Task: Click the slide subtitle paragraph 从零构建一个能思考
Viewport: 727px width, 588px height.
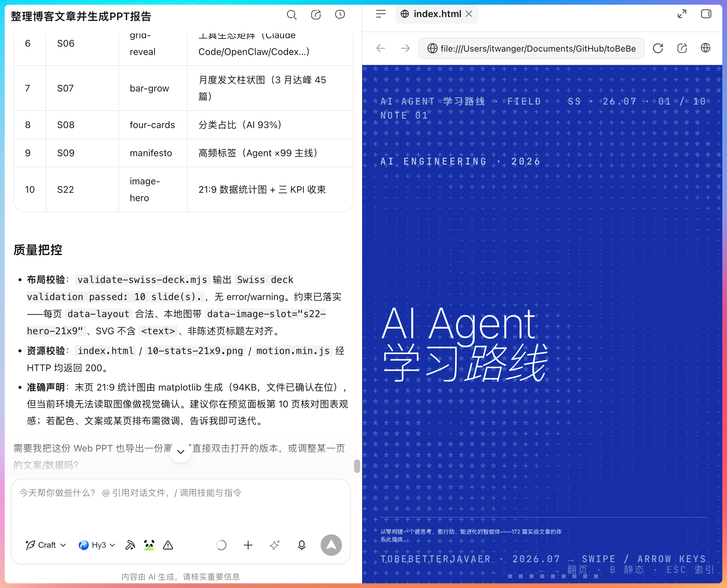Action: point(471,535)
